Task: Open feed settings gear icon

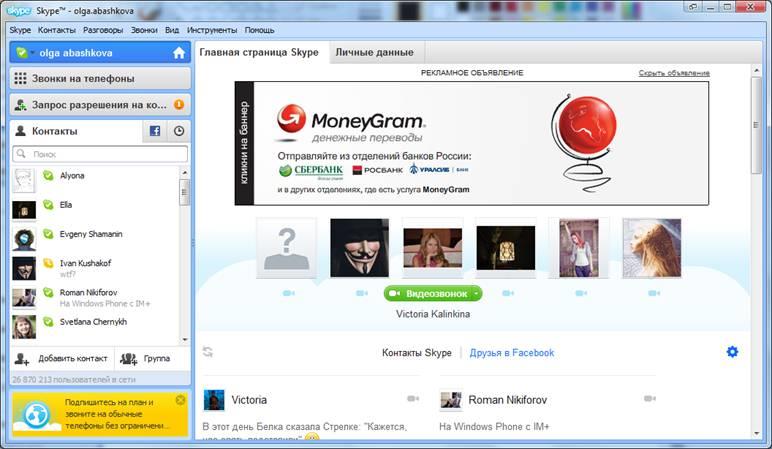Action: (x=732, y=352)
